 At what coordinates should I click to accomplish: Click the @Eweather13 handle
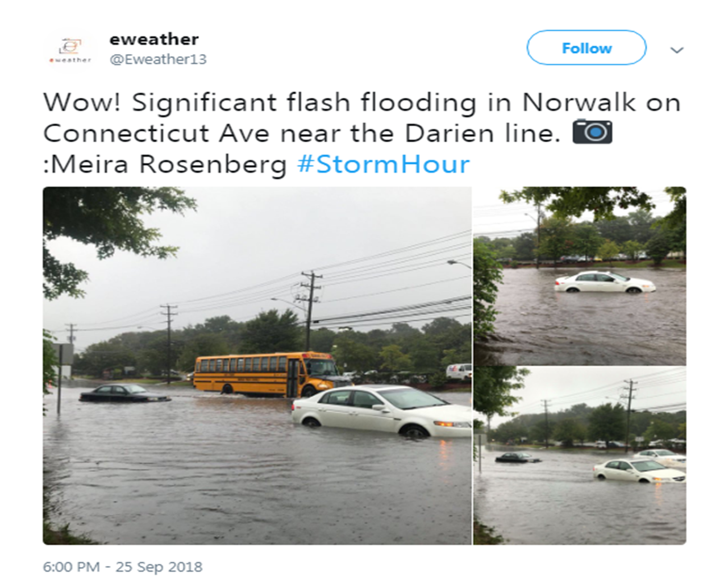(158, 59)
